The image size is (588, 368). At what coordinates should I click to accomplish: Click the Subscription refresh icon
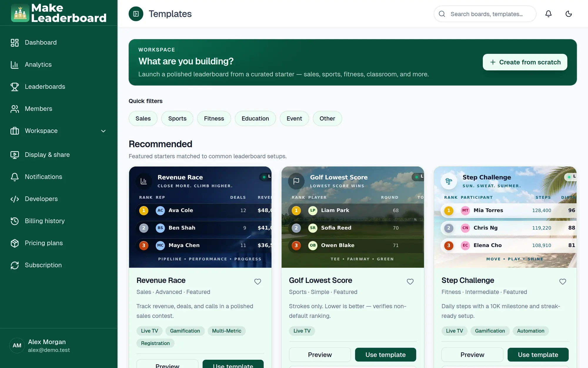[x=15, y=265]
